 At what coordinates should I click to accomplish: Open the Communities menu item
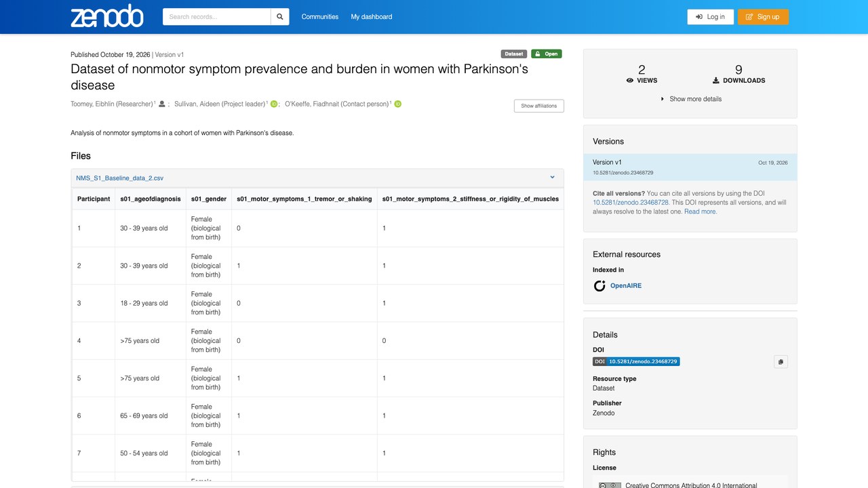(x=320, y=17)
